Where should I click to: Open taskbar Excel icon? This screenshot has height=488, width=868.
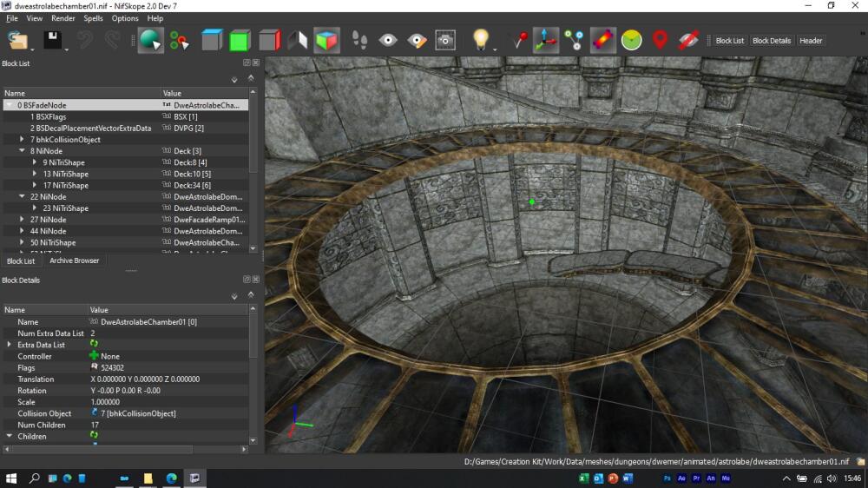[x=583, y=478]
